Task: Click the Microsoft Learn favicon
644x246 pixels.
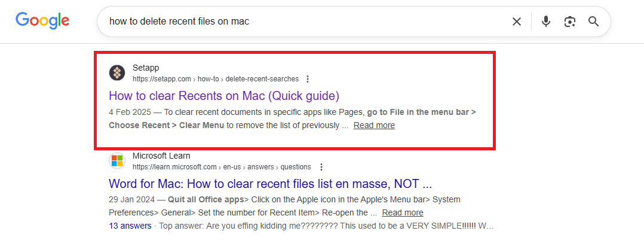Action: [x=117, y=161]
